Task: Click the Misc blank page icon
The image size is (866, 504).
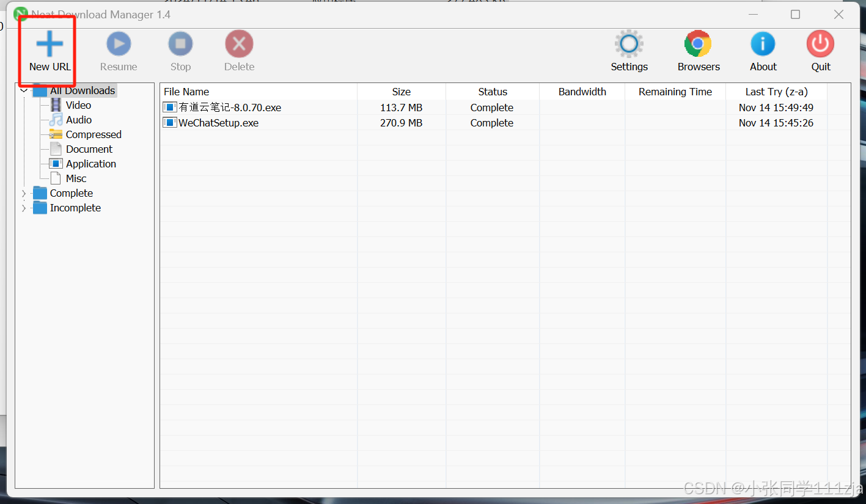Action: tap(56, 178)
